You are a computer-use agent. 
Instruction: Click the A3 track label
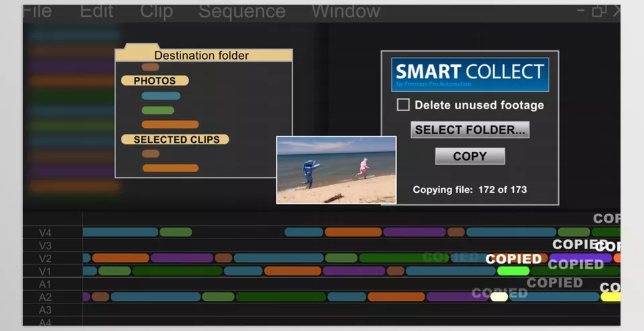coord(45,310)
